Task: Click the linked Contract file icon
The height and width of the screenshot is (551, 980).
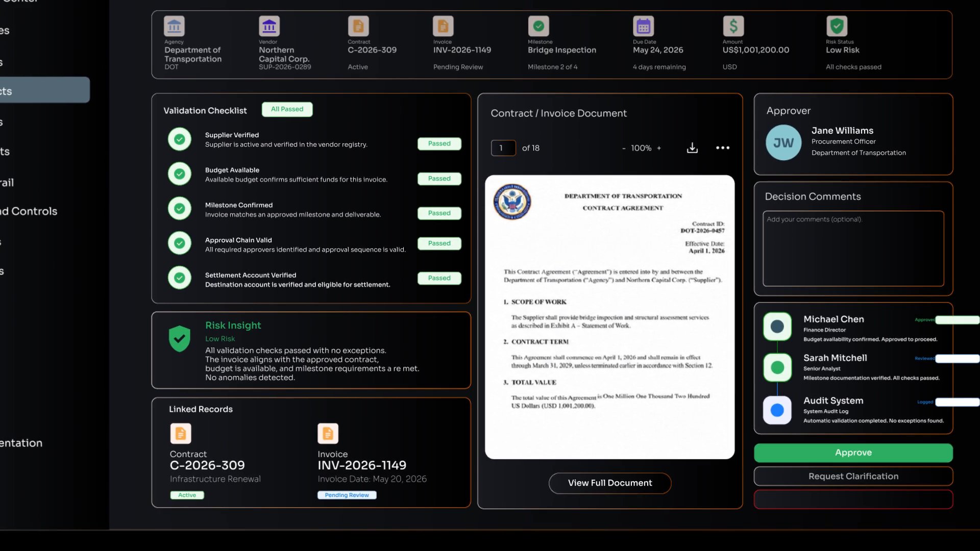Action: pos(181,434)
